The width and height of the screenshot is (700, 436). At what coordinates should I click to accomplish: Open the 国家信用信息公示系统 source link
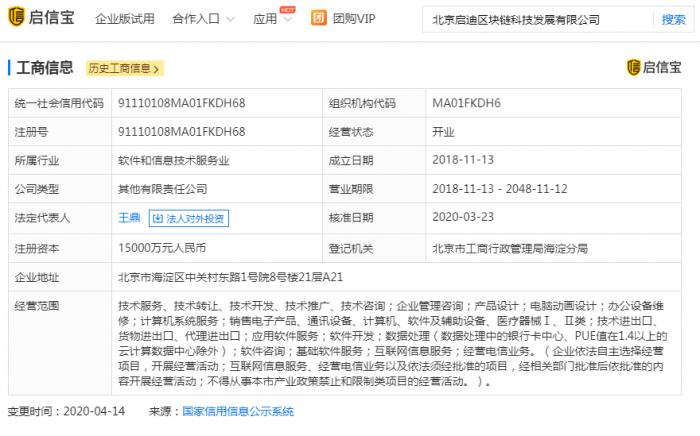click(x=237, y=411)
